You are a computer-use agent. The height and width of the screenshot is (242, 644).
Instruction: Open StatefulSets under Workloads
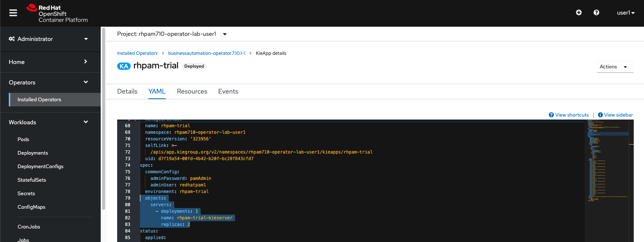[32, 180]
